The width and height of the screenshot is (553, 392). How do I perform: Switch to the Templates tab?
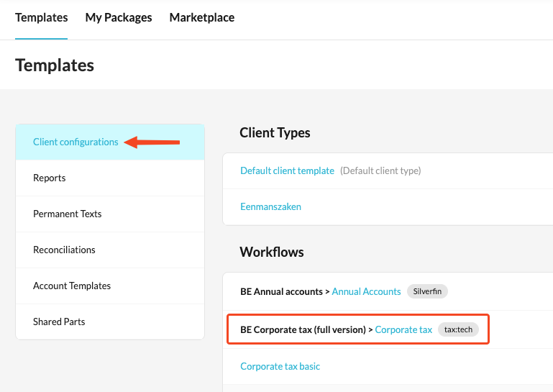41,18
